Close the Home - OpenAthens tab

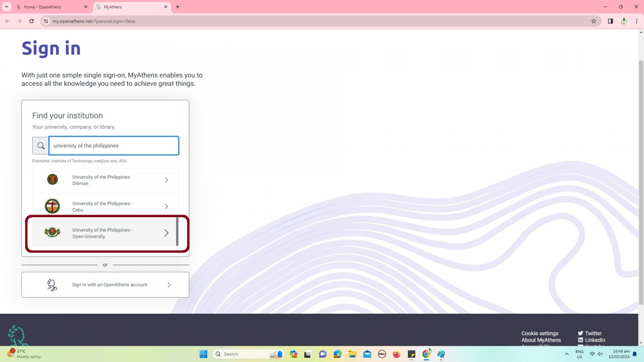[86, 7]
